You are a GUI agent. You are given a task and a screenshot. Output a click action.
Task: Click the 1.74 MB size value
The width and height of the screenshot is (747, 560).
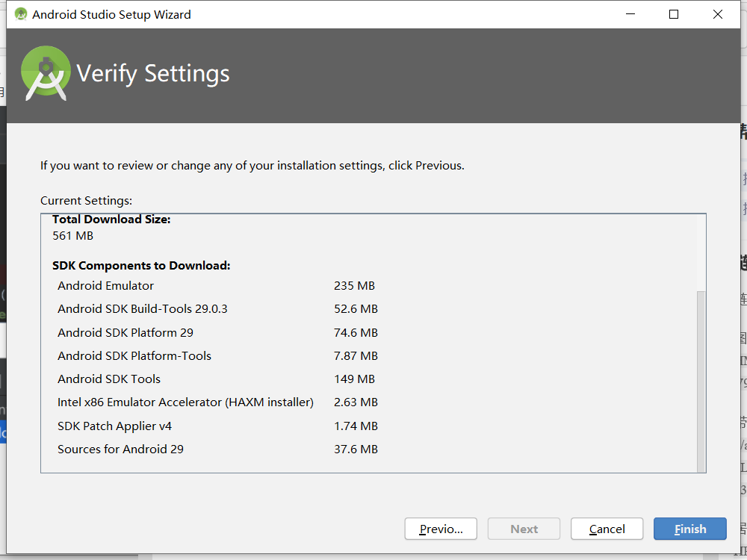tap(356, 426)
